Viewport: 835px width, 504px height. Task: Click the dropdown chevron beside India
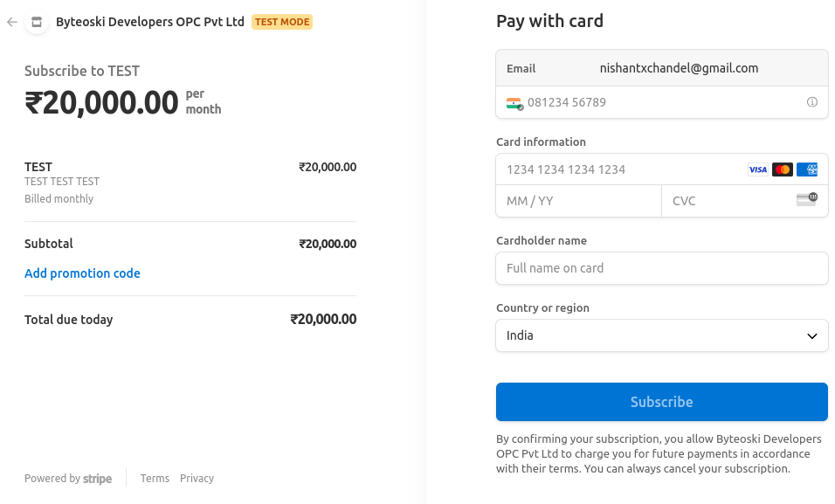click(811, 336)
